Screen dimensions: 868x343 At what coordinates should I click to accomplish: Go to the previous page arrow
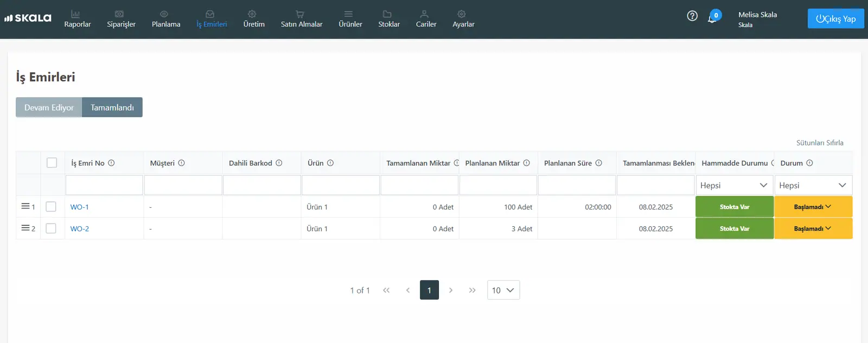tap(408, 290)
